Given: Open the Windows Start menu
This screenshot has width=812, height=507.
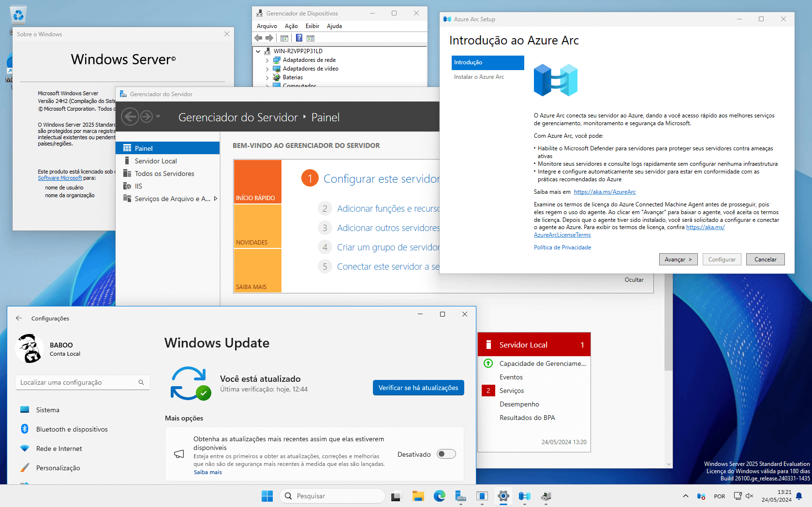Looking at the screenshot, I should click(267, 496).
